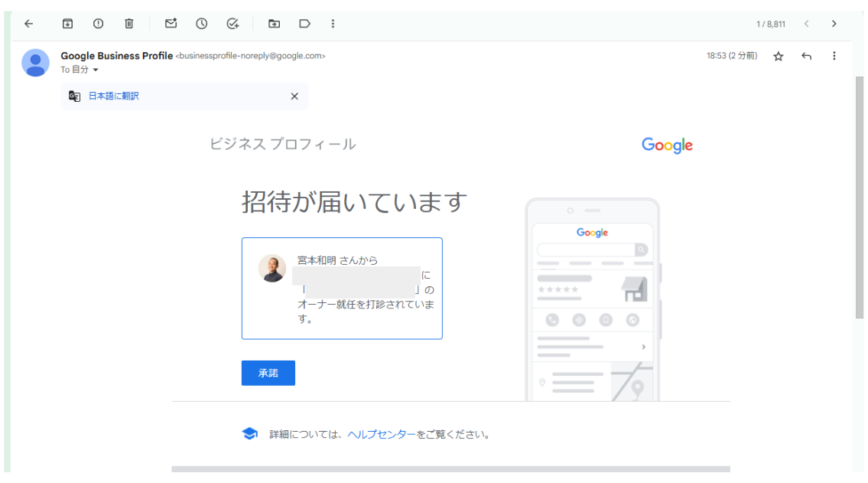
Task: Click the sender avatar icon
Action: click(x=35, y=63)
